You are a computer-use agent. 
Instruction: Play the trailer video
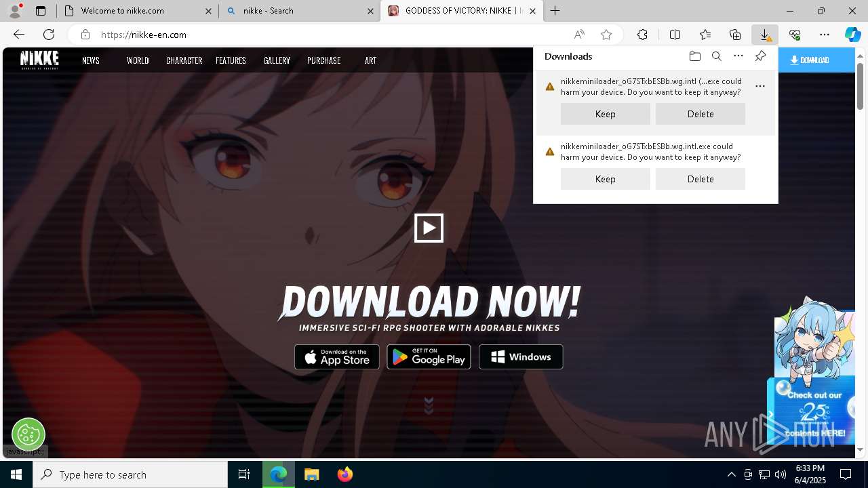[x=429, y=228]
